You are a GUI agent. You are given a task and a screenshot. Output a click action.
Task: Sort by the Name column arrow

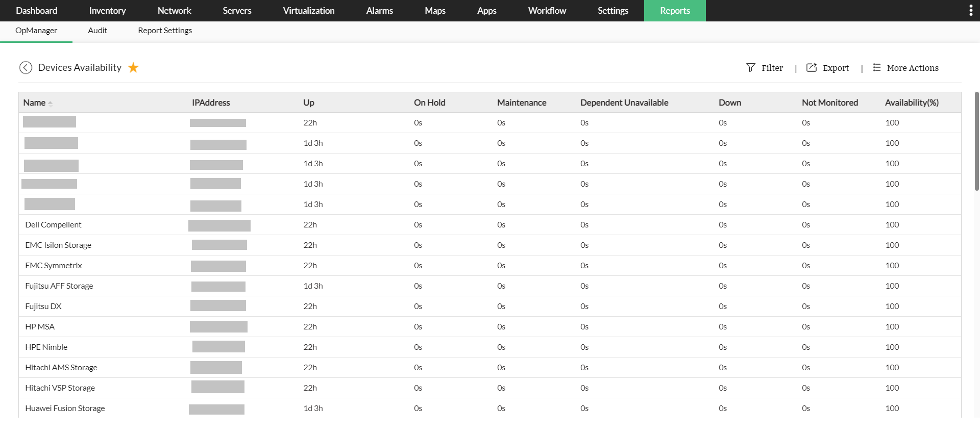coord(51,104)
